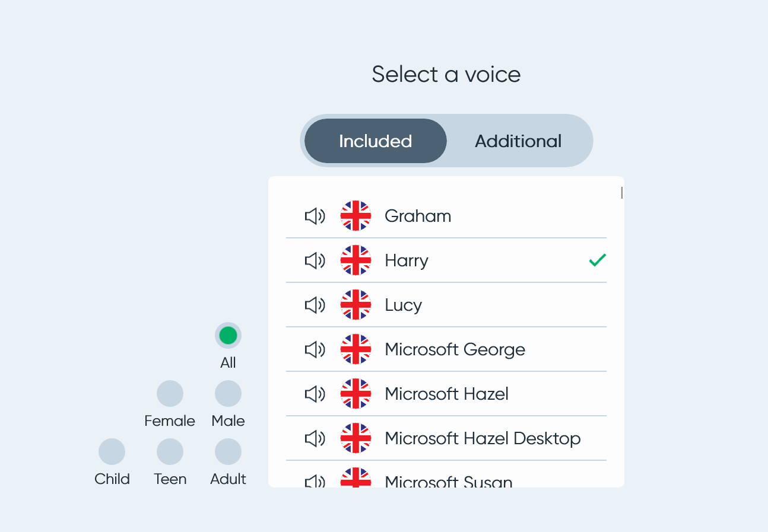The image size is (768, 532).
Task: Preview Microsoft Hazel Desktop speaker icon
Action: click(315, 438)
